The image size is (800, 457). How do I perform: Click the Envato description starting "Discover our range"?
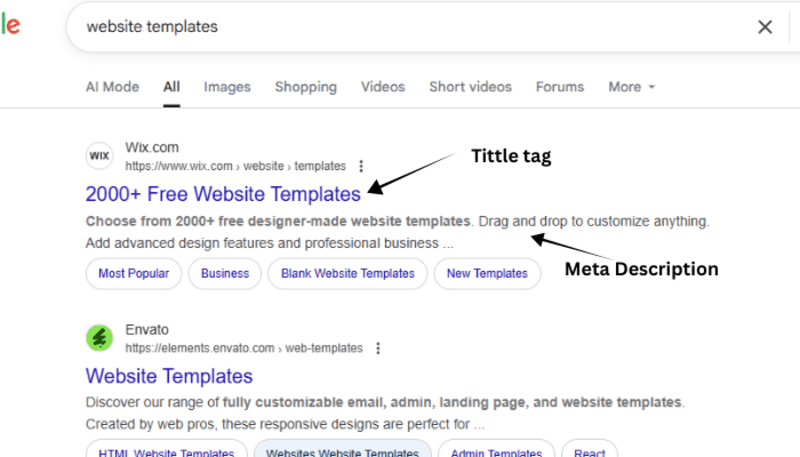(x=385, y=413)
